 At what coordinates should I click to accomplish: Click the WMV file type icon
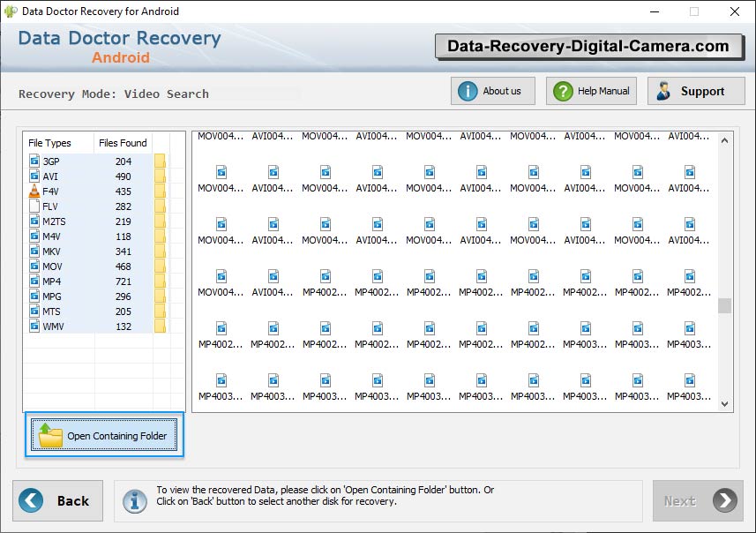point(34,327)
